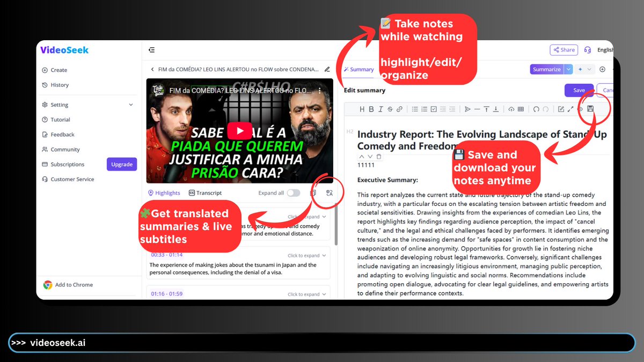Open the English language selector

click(605, 50)
